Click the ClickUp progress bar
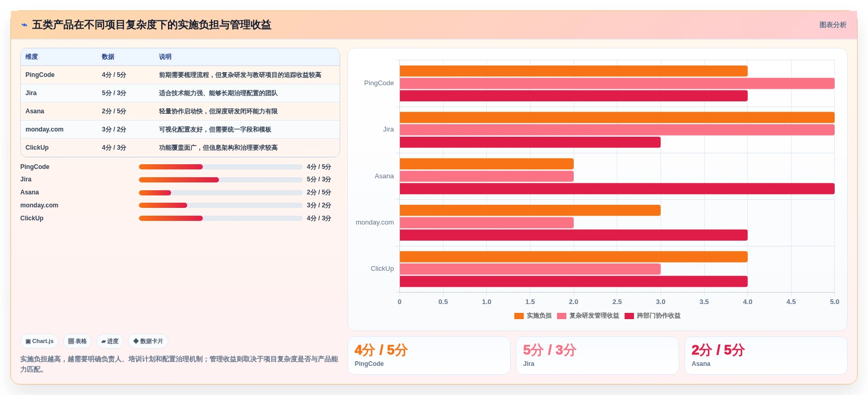This screenshot has width=868, height=395. coord(221,218)
